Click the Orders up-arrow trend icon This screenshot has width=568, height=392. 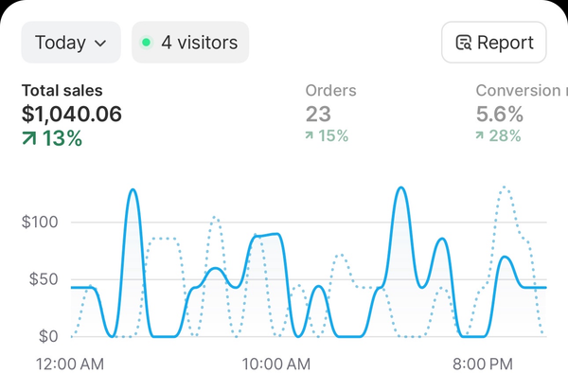coord(311,136)
